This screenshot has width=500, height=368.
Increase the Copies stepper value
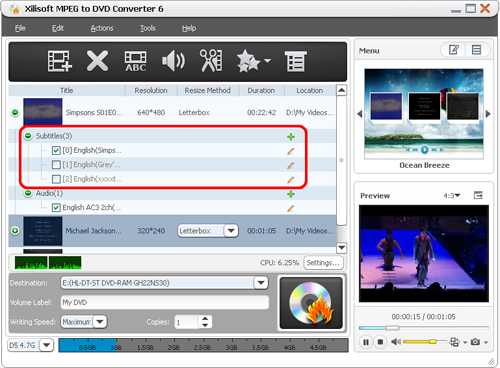[x=205, y=319]
